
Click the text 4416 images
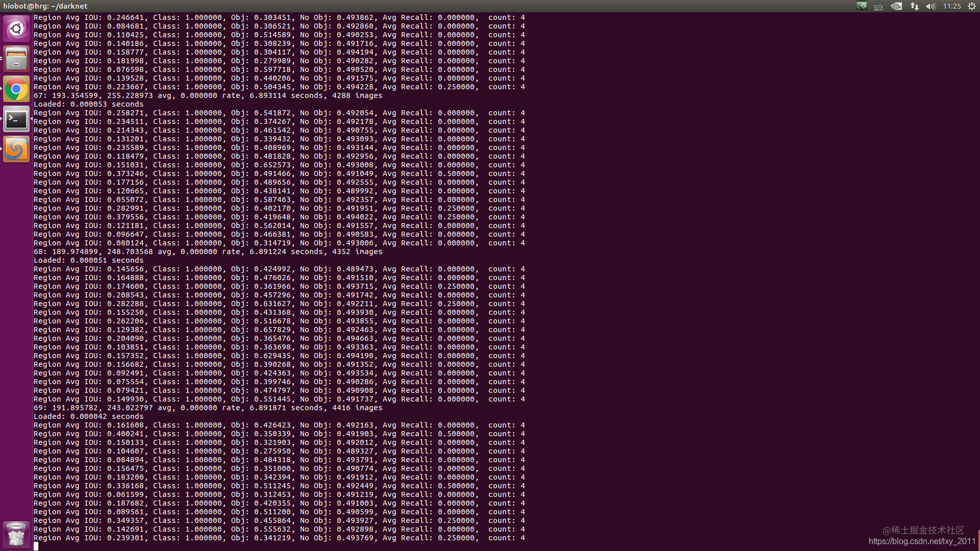(357, 408)
